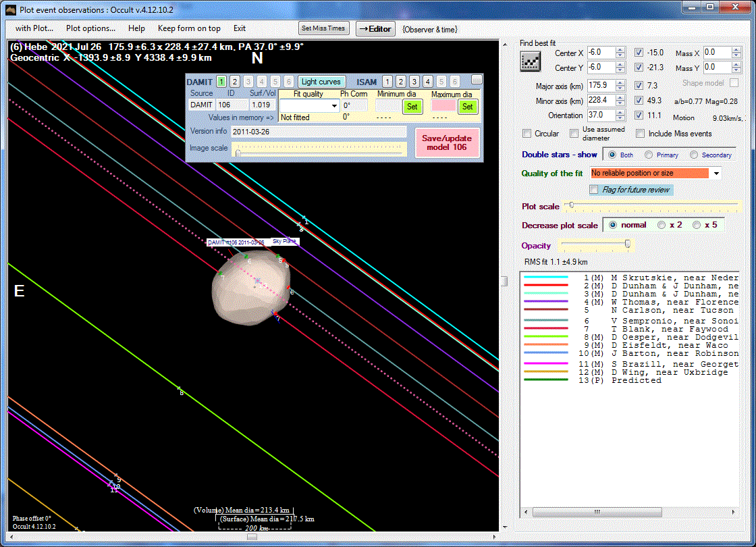Select observer 1 M Skrutskie in list
The image size is (756, 547).
point(630,278)
